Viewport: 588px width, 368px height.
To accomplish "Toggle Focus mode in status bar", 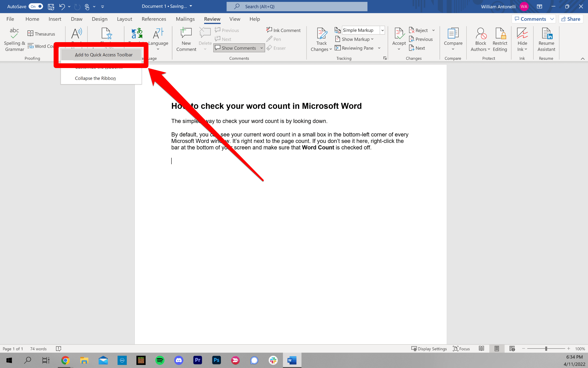I will 461,348.
